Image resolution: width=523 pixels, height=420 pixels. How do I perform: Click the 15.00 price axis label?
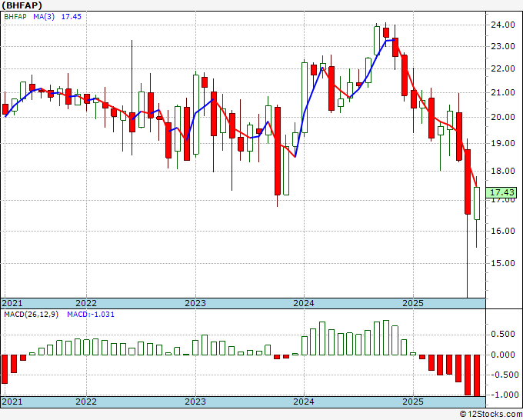point(502,264)
